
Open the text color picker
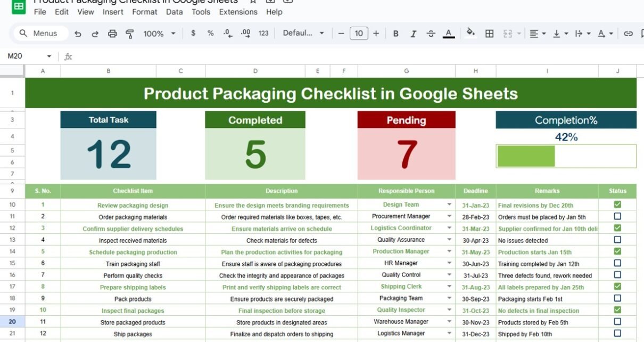tap(449, 33)
